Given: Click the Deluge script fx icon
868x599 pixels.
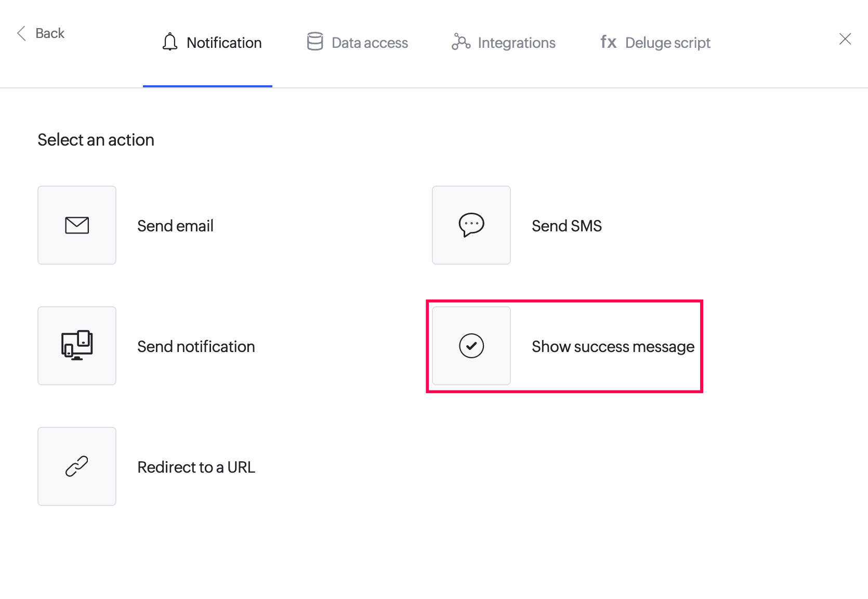Looking at the screenshot, I should [608, 42].
